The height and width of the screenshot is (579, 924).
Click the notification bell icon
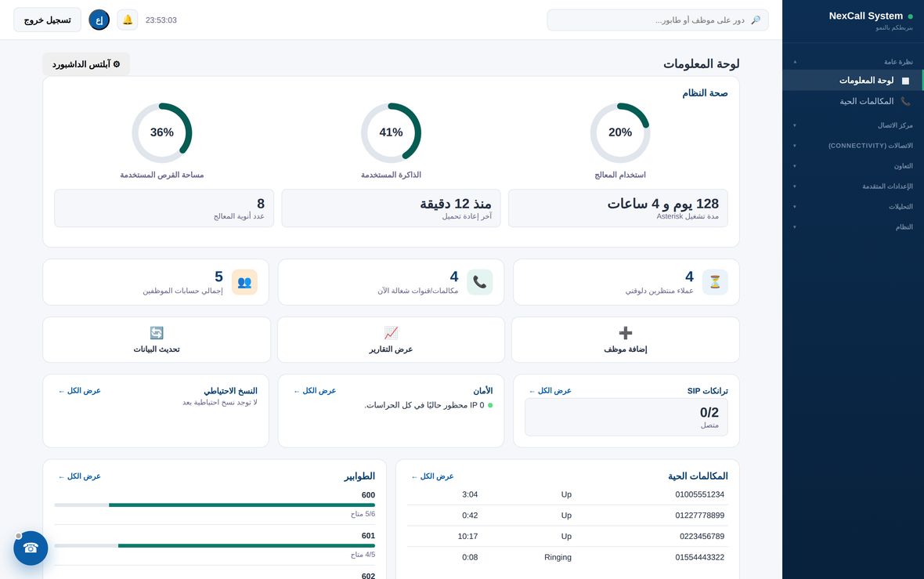[x=128, y=20]
